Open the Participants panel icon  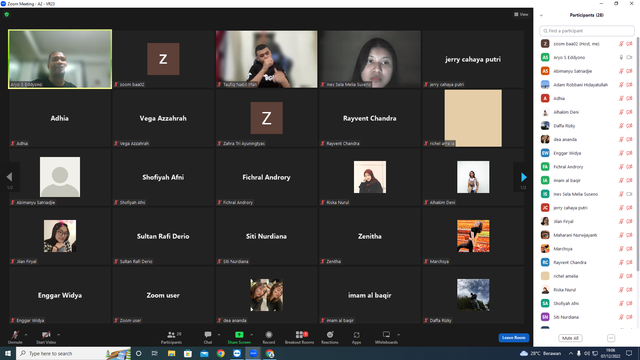171,335
